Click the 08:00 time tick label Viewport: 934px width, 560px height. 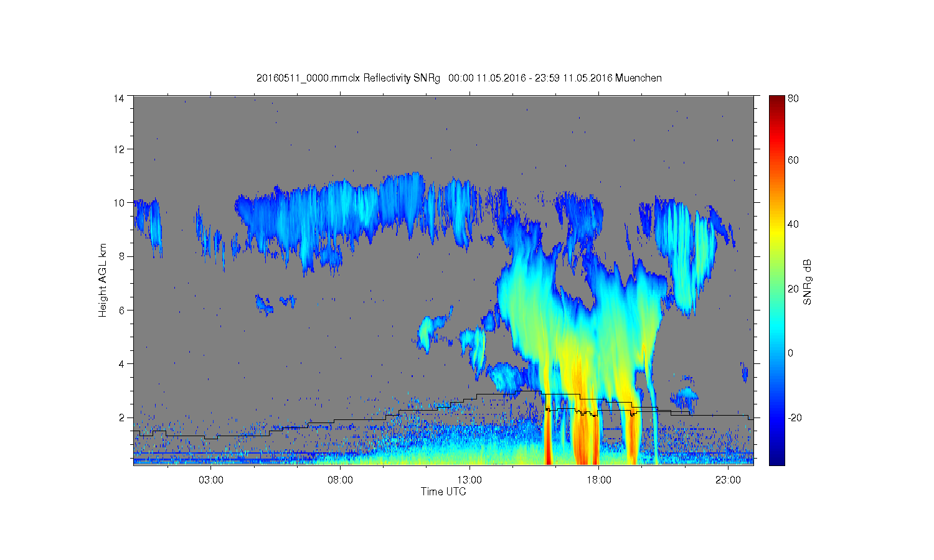[x=340, y=480]
